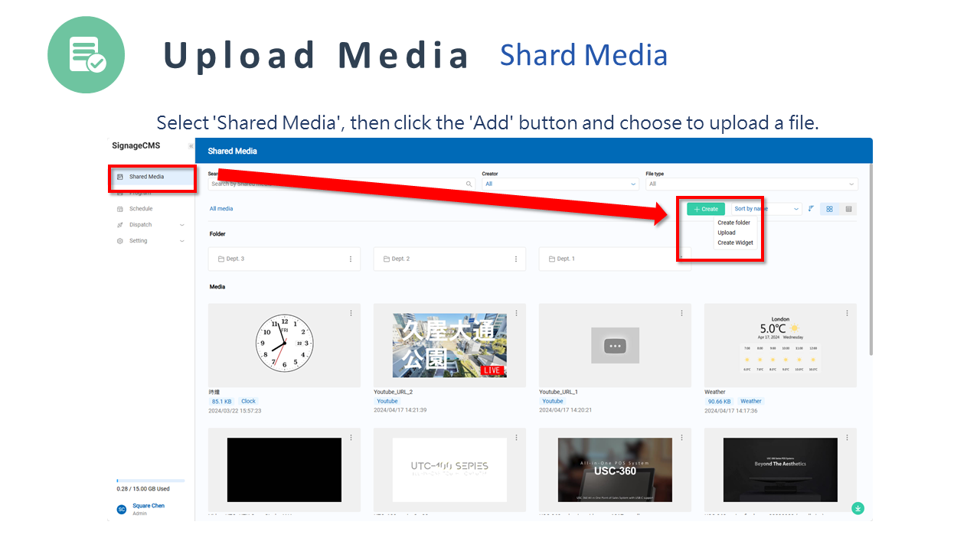Open the Dept. 3 folder options menu
This screenshot has height=551, width=980.
351,259
